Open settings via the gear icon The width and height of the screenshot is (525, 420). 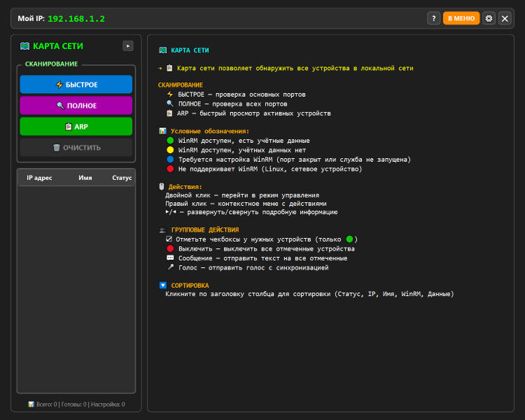point(489,18)
